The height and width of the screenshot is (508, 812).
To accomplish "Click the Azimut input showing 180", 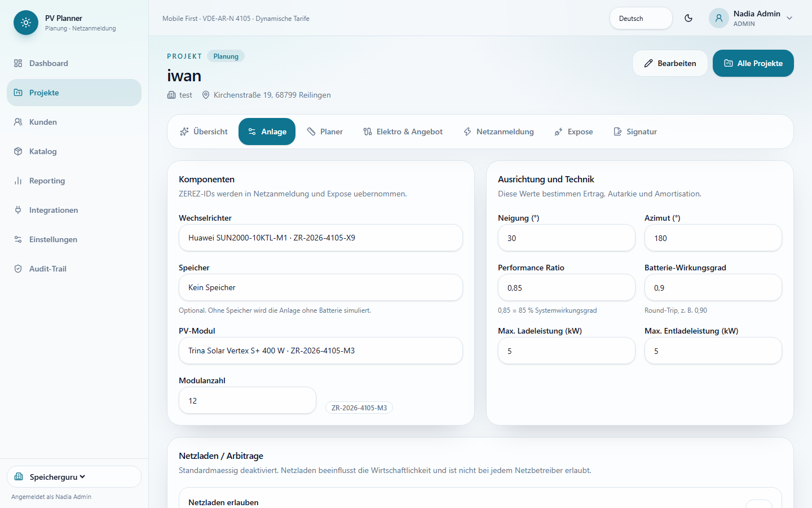I will pyautogui.click(x=713, y=238).
